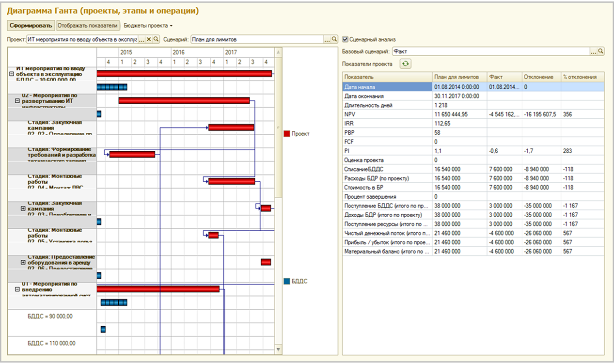614x364 pixels.
Task: Click the red Проект legend swatch
Action: (x=286, y=134)
